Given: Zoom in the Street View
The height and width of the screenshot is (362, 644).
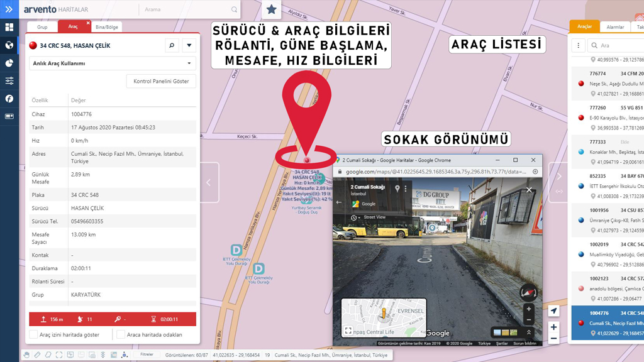Looking at the screenshot, I should (x=529, y=309).
